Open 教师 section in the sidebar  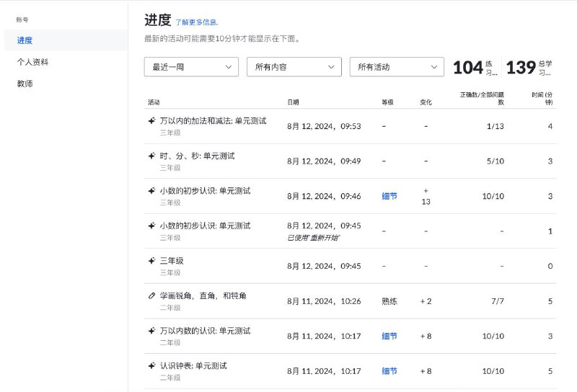click(x=25, y=84)
